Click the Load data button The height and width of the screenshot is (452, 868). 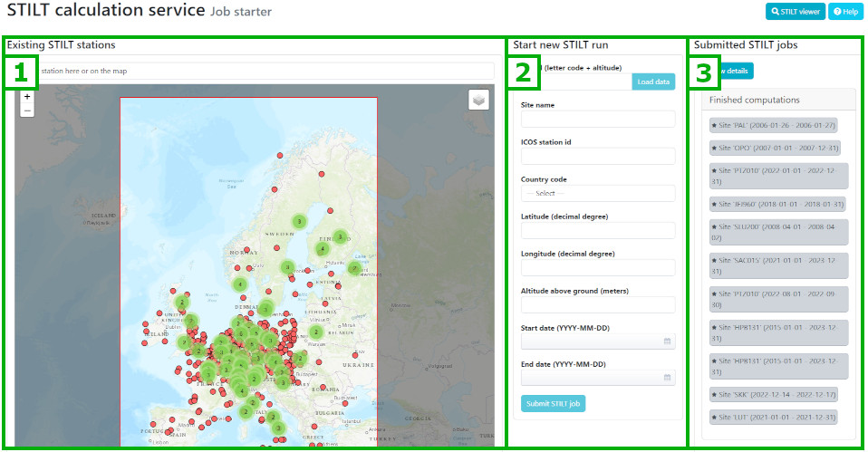[653, 82]
